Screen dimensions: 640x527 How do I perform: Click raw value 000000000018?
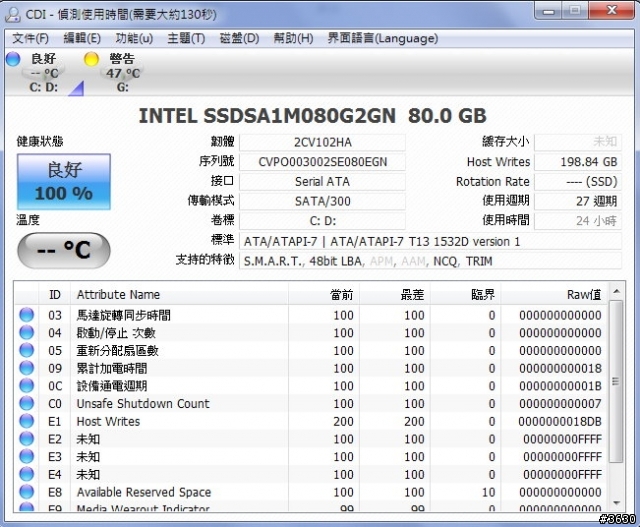click(x=560, y=368)
